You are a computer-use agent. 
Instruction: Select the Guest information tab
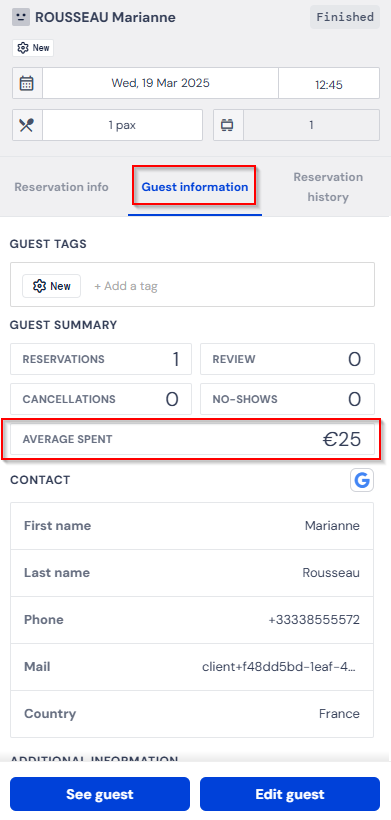(x=194, y=187)
